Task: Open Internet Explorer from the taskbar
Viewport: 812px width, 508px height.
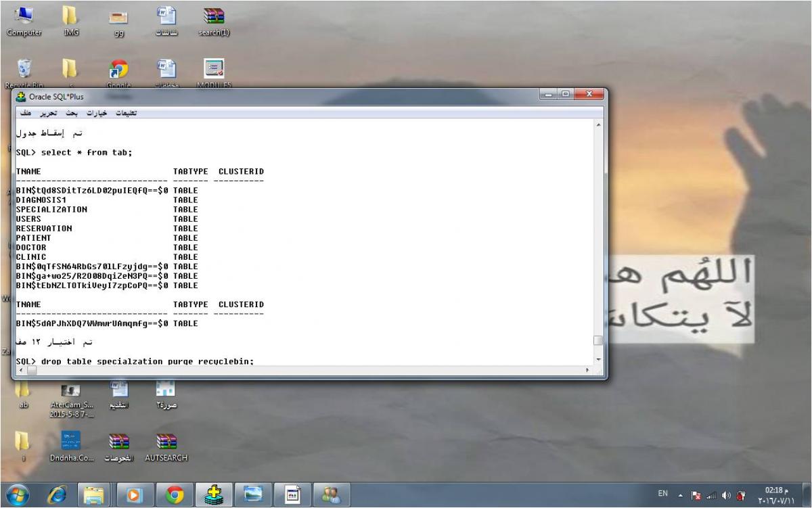Action: (57, 496)
